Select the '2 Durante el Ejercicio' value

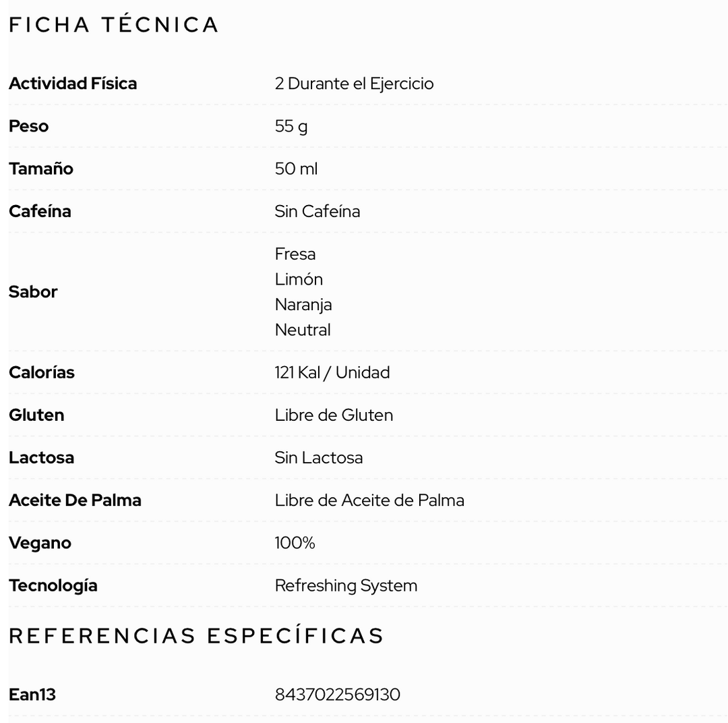coord(354,84)
